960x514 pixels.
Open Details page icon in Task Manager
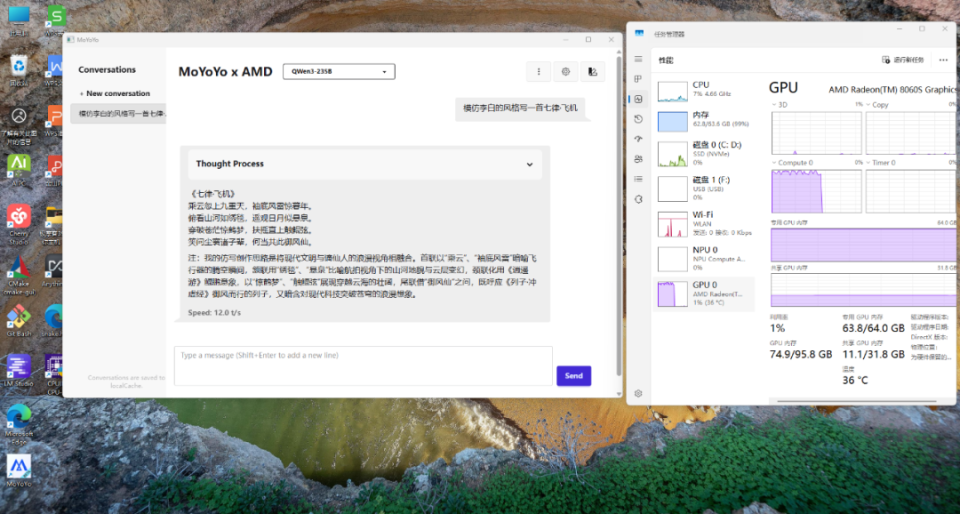point(639,179)
